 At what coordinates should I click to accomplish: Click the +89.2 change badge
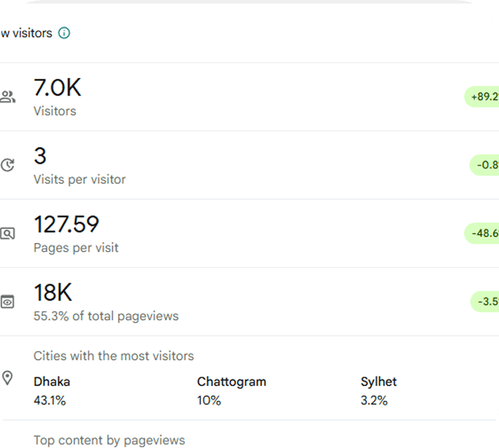click(x=481, y=97)
